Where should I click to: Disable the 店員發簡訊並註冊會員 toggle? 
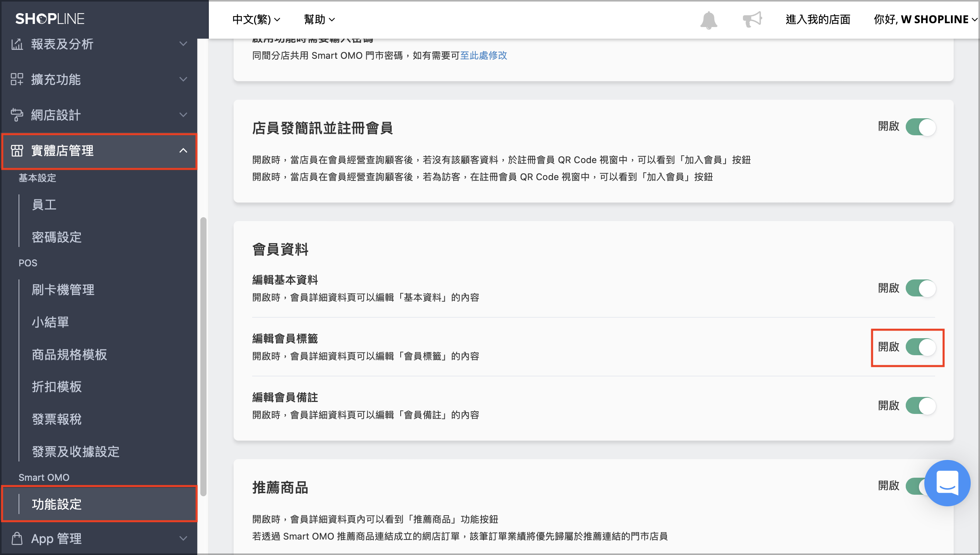click(x=920, y=127)
